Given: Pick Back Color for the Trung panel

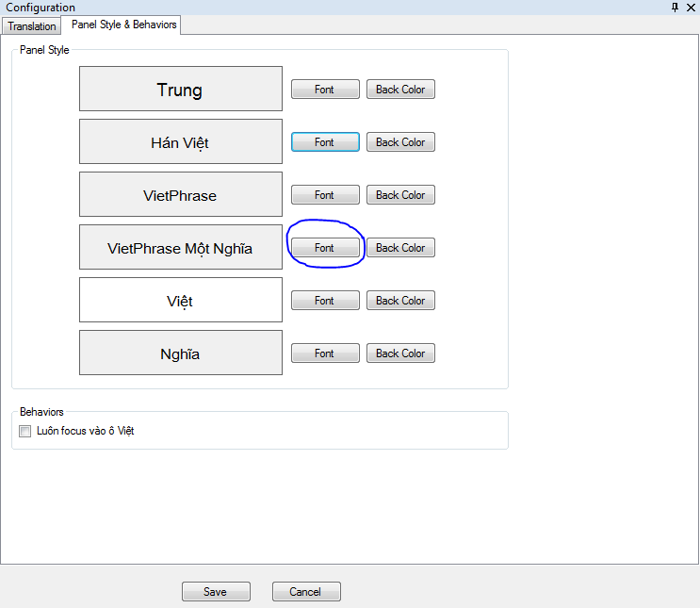Looking at the screenshot, I should tap(400, 90).
